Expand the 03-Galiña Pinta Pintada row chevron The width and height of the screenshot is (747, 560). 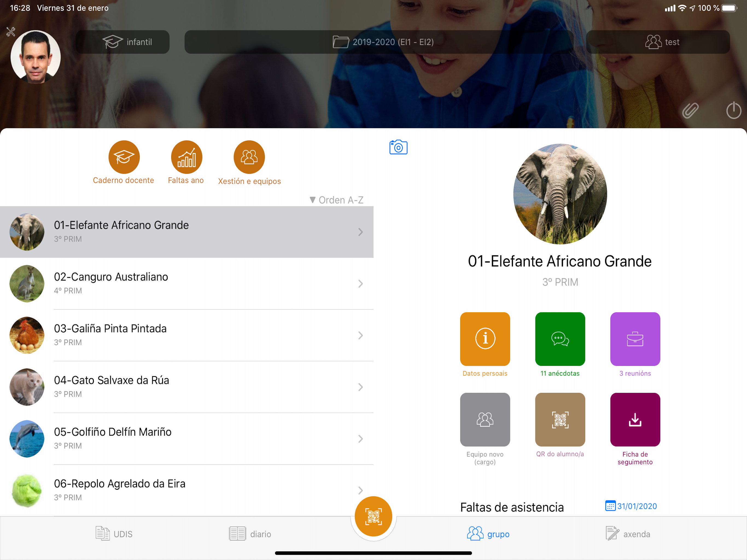pyautogui.click(x=361, y=336)
